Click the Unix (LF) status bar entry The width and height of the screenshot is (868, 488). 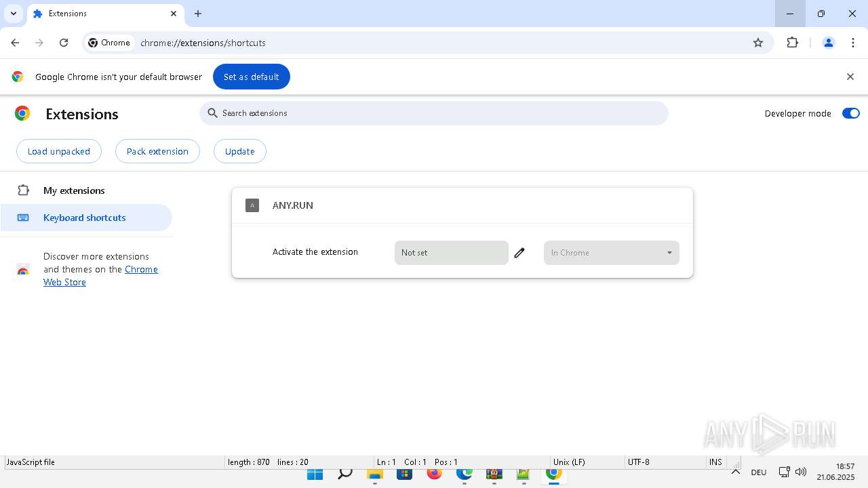coord(569,462)
